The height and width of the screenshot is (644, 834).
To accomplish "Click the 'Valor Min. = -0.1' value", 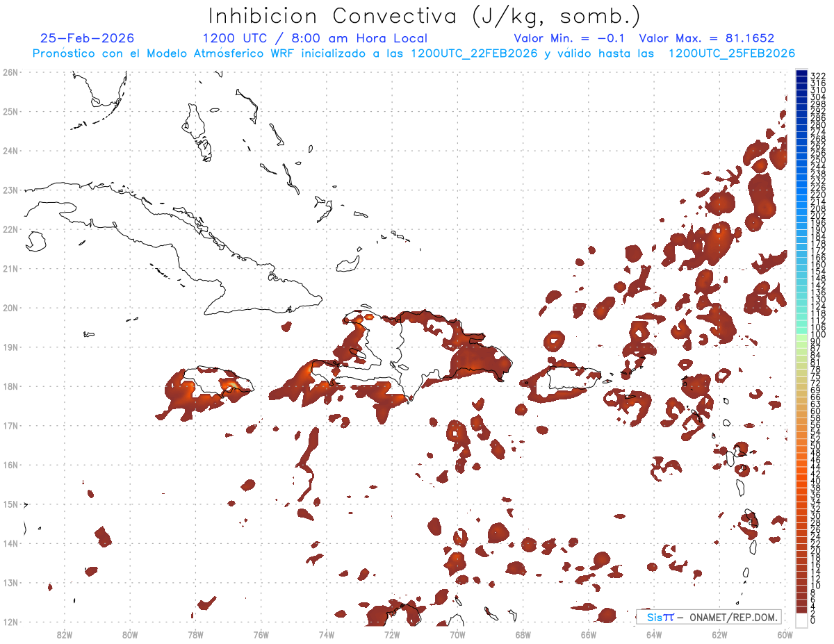I will 569,38.
